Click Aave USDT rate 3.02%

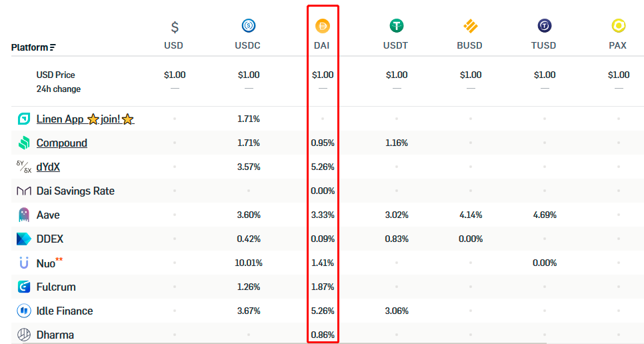397,215
